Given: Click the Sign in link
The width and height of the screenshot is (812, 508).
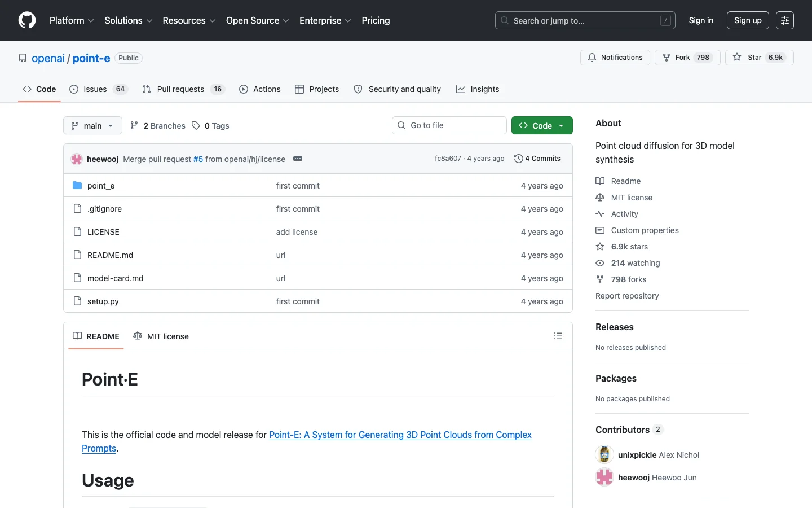Looking at the screenshot, I should (701, 20).
